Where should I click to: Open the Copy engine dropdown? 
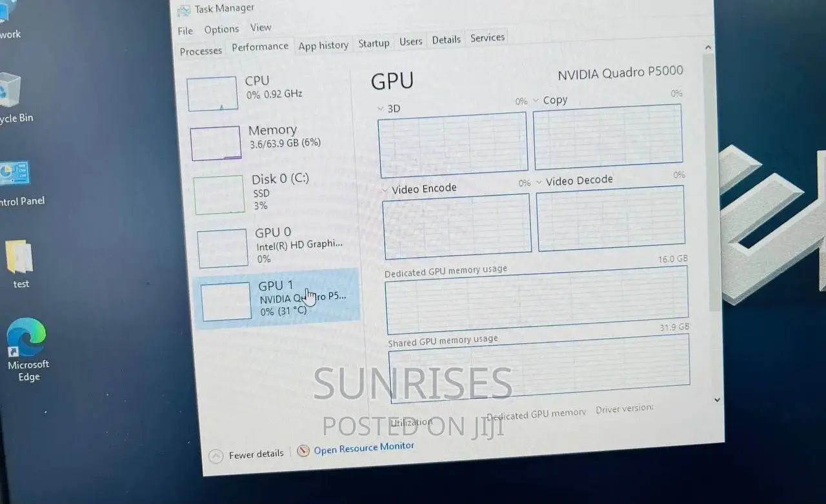[x=536, y=101]
